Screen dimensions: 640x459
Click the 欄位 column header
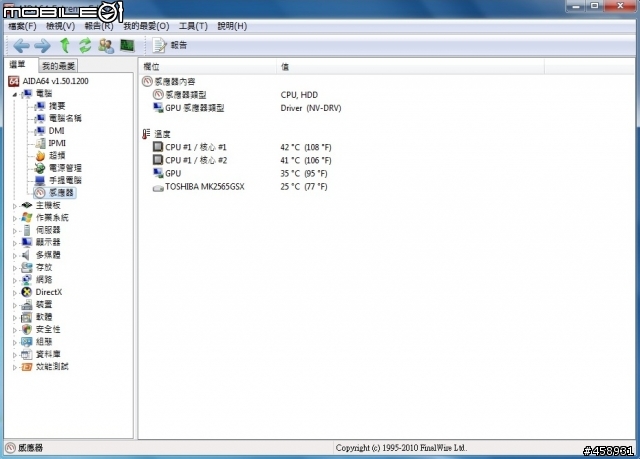pos(207,67)
